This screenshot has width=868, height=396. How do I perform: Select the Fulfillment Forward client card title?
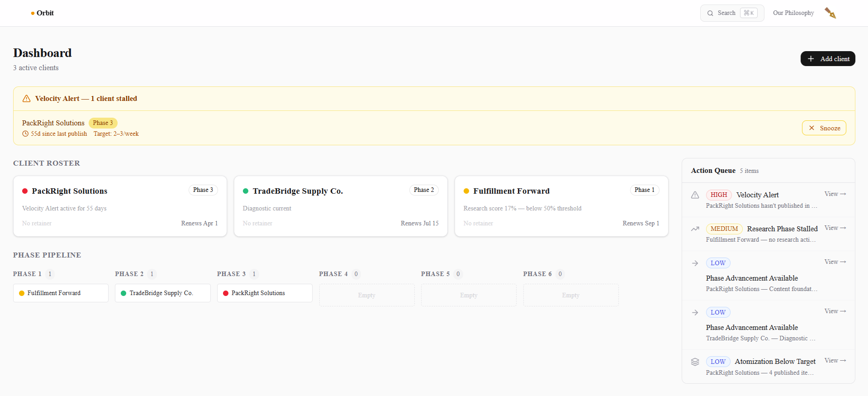(511, 191)
